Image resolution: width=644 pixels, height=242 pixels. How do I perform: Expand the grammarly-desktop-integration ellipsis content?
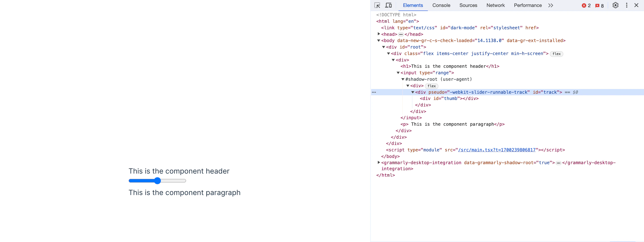(x=559, y=163)
